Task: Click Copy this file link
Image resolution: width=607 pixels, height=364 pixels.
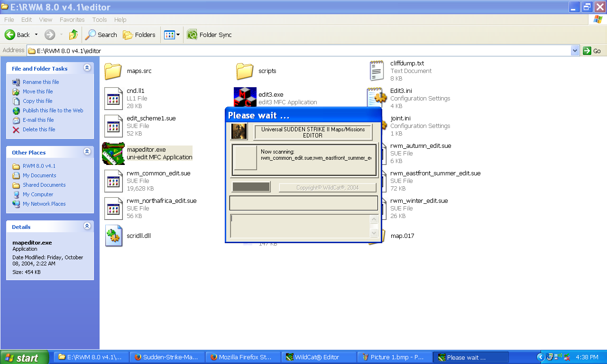Action: click(x=37, y=101)
